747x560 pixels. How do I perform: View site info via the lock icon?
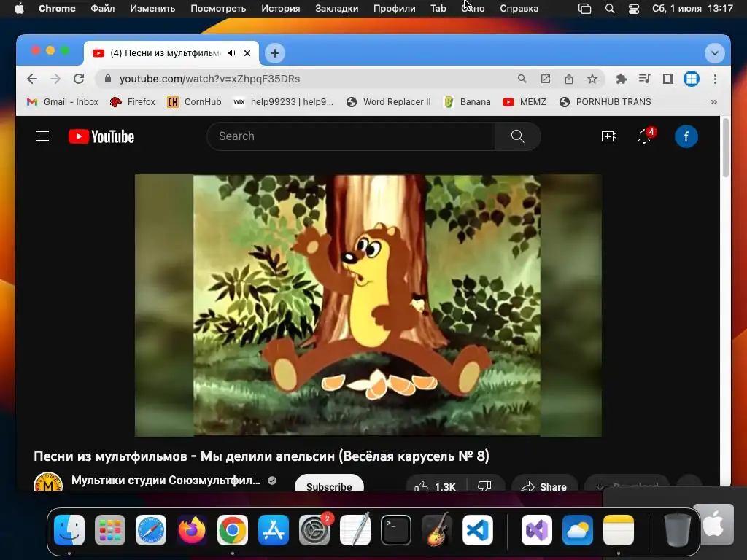point(108,79)
